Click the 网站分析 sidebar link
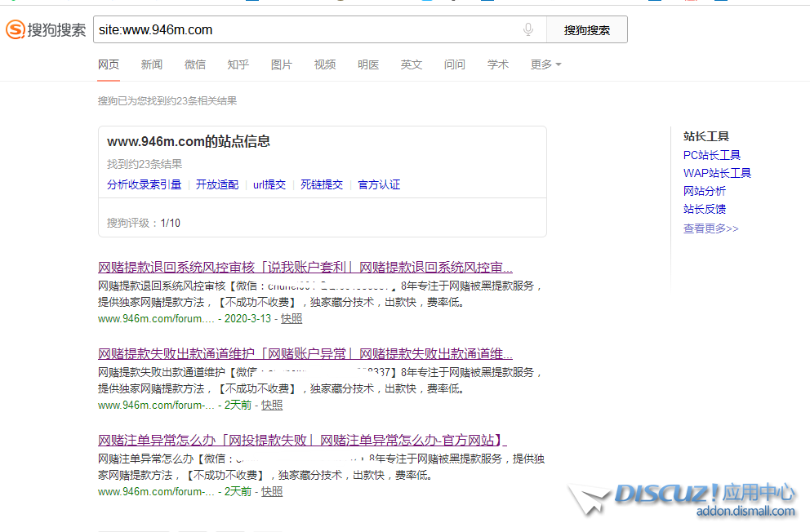The image size is (810, 532). click(x=704, y=191)
